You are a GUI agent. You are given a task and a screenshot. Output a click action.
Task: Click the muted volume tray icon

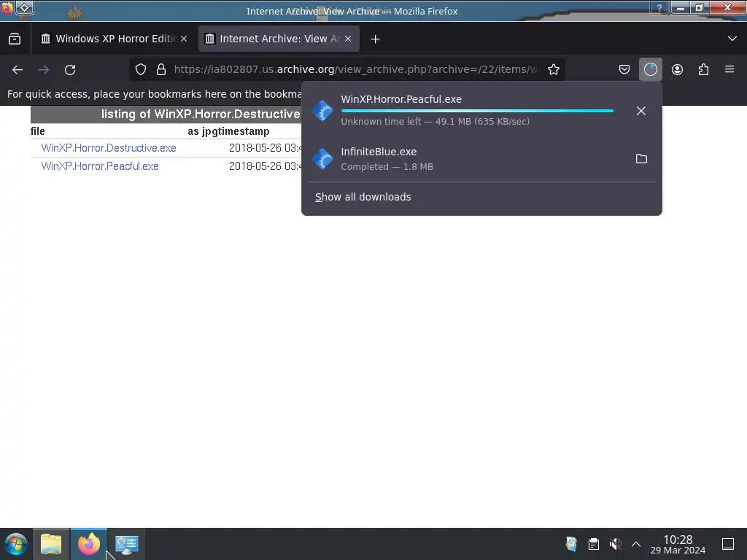[x=615, y=544]
